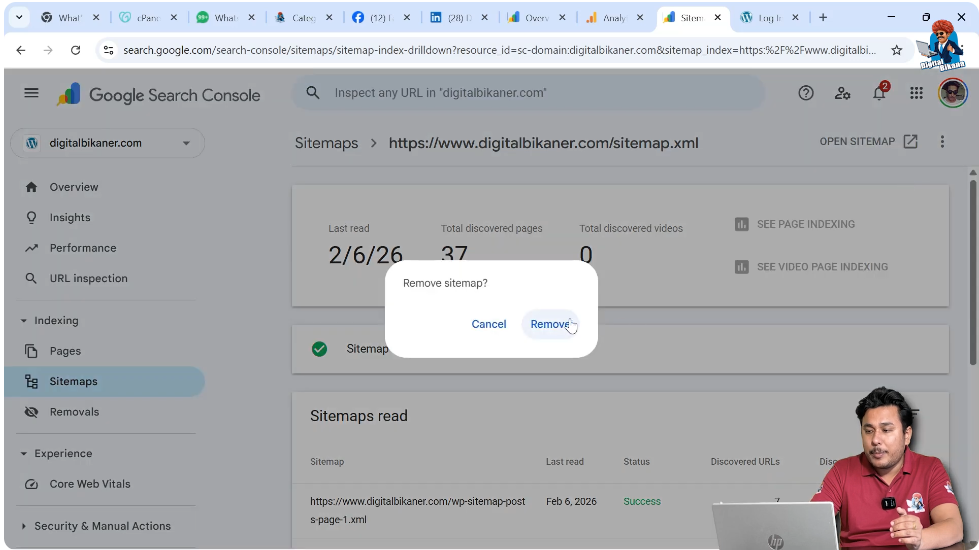
Task: Bookmark this page with the star
Action: click(x=897, y=50)
